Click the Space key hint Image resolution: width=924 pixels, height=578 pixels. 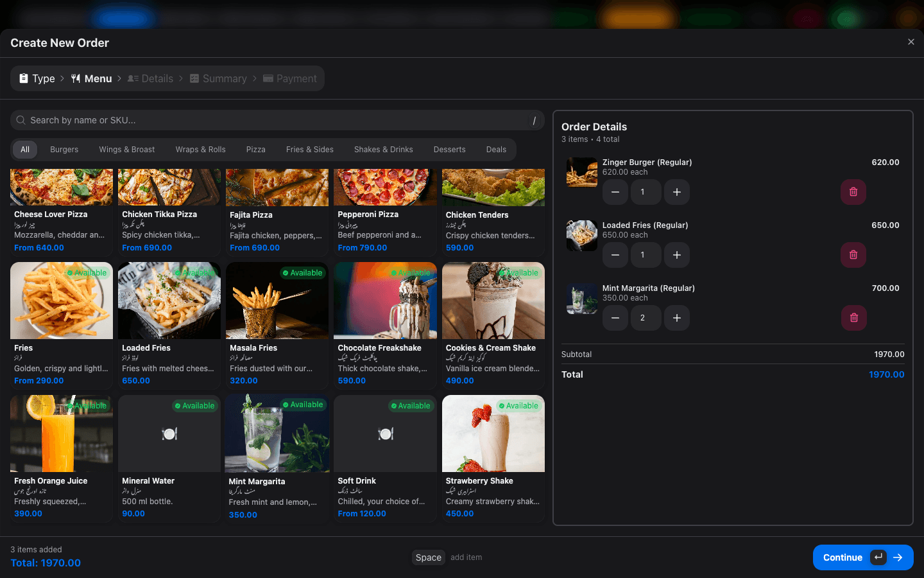[429, 557]
